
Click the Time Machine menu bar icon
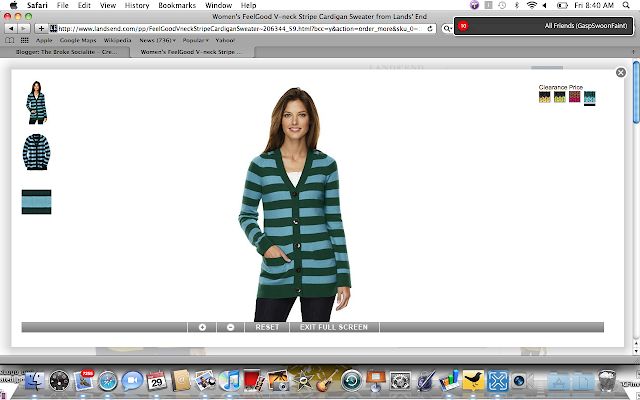(502, 5)
